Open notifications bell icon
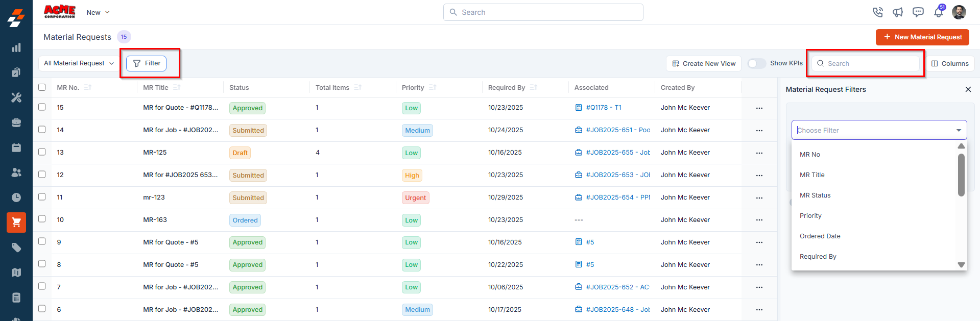Image resolution: width=980 pixels, height=321 pixels. click(939, 12)
